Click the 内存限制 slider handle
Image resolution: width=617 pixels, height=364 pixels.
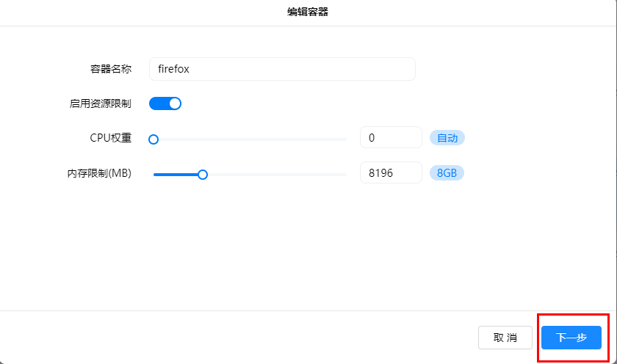[203, 175]
